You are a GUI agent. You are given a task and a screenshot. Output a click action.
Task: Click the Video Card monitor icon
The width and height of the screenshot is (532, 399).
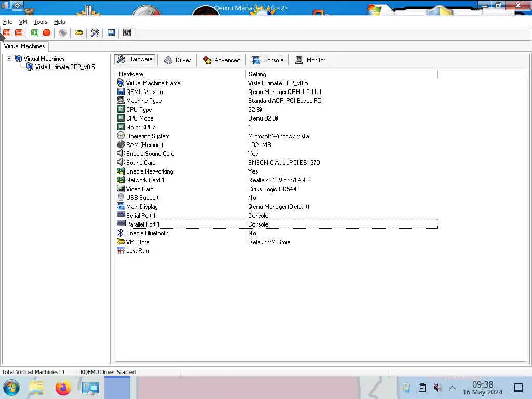point(121,189)
